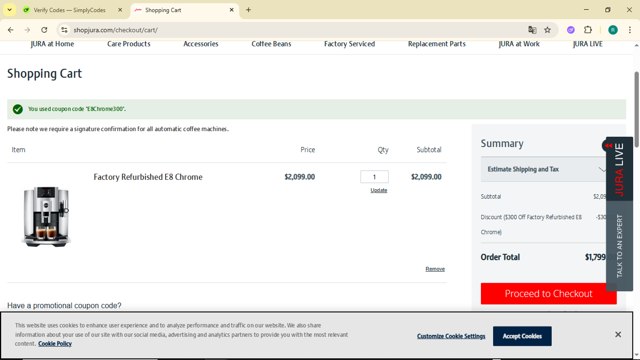The image size is (640, 360).
Task: Click the Order Total label
Action: pyautogui.click(x=500, y=257)
